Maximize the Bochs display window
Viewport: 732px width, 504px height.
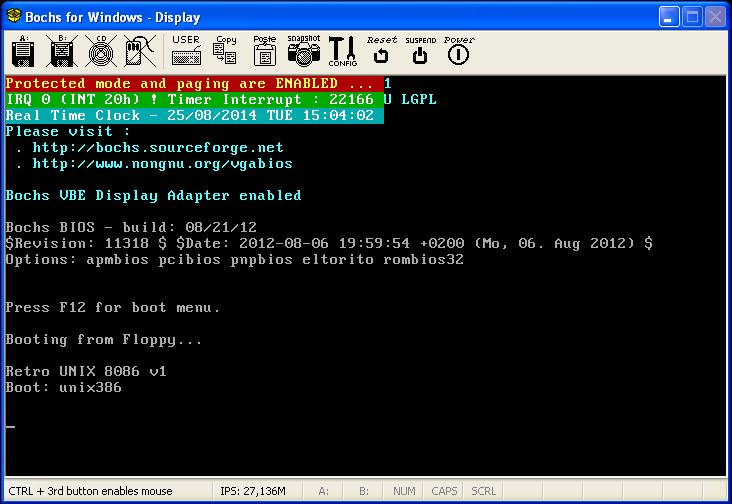point(692,17)
